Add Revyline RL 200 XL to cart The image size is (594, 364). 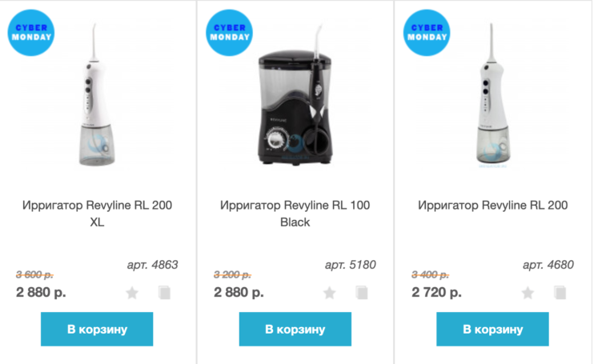(97, 329)
